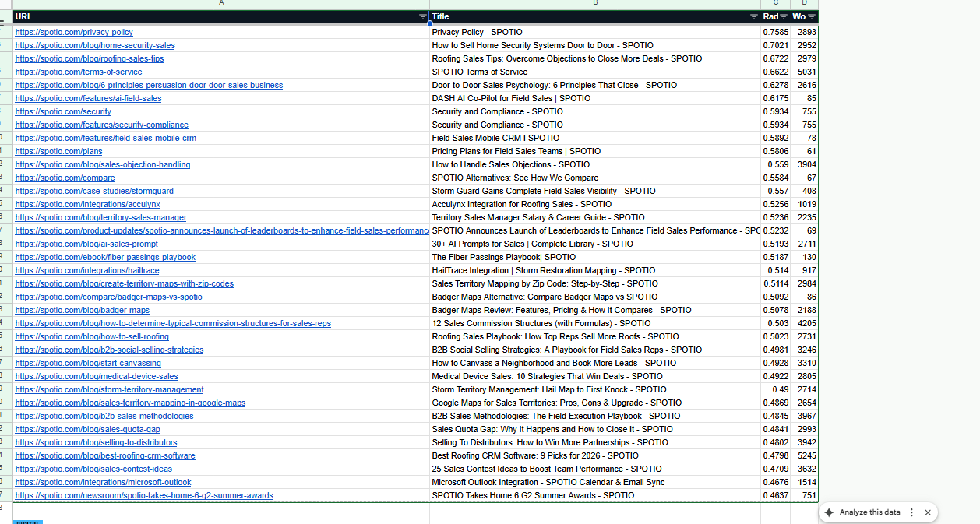Open the blog/b2b-social-selling-strategies link
Screen dimensions: 980x524
pos(109,350)
